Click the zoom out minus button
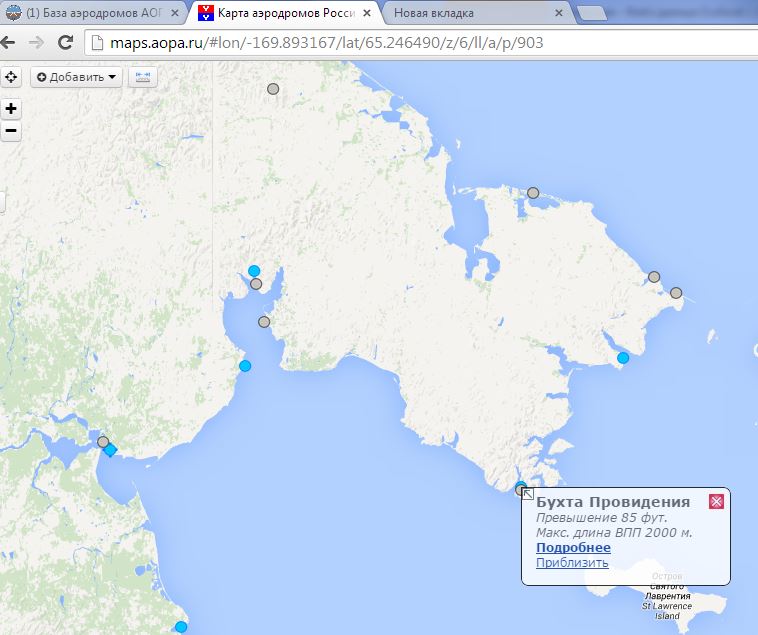Viewport: 758px width, 635px height. [11, 131]
